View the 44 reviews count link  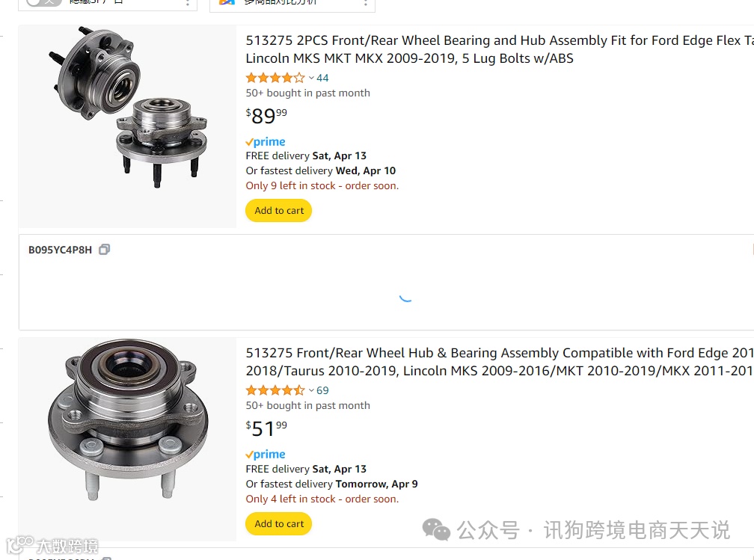pyautogui.click(x=322, y=78)
